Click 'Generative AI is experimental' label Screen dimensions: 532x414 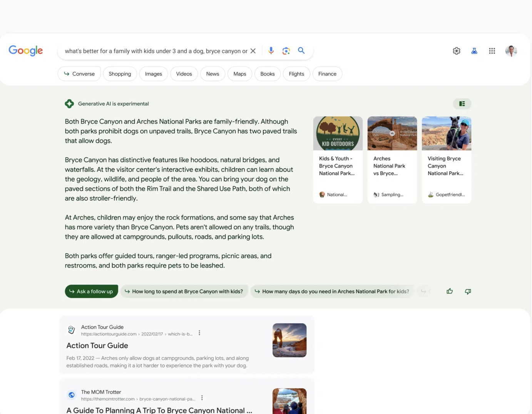pyautogui.click(x=113, y=103)
